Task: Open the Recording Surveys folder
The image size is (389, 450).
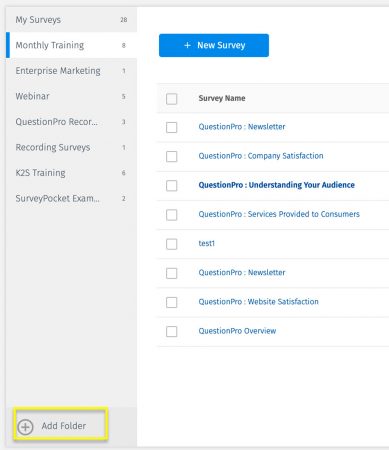Action: [71, 147]
